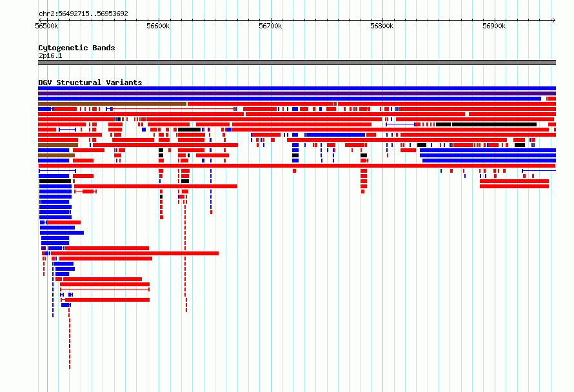Select the long black variant bar near 56900k
The height and width of the screenshot is (392, 574).
click(x=494, y=124)
